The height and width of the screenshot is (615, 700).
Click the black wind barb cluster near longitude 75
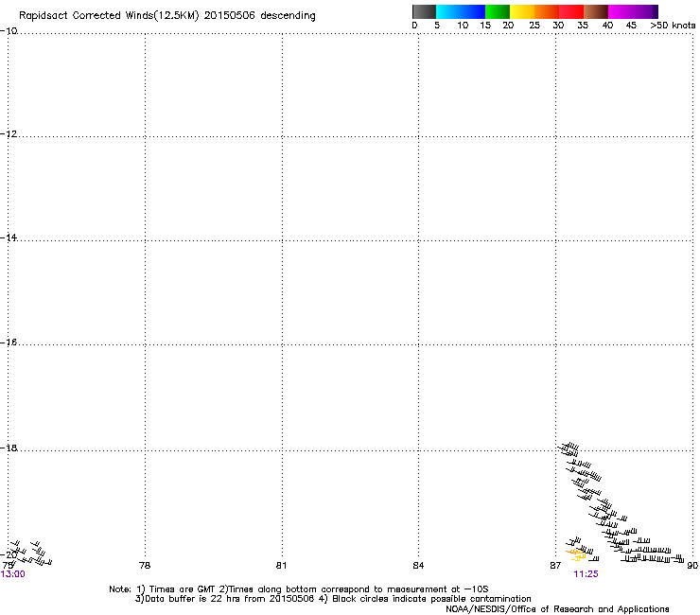(30, 553)
